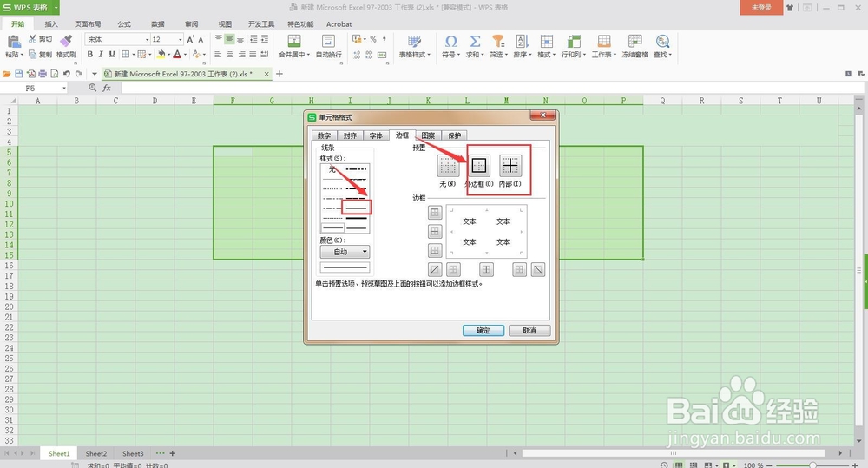Switch to Sheet2 tab
This screenshot has height=468, width=868.
95,453
